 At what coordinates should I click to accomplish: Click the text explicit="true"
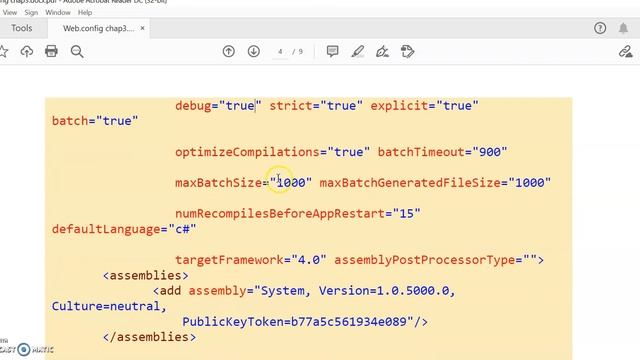(424, 106)
